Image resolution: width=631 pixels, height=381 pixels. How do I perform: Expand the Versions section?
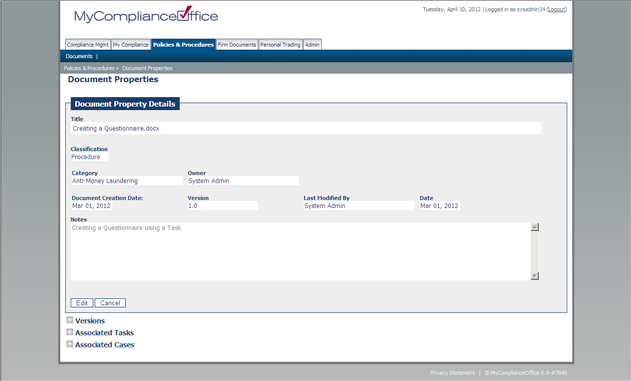(70, 320)
